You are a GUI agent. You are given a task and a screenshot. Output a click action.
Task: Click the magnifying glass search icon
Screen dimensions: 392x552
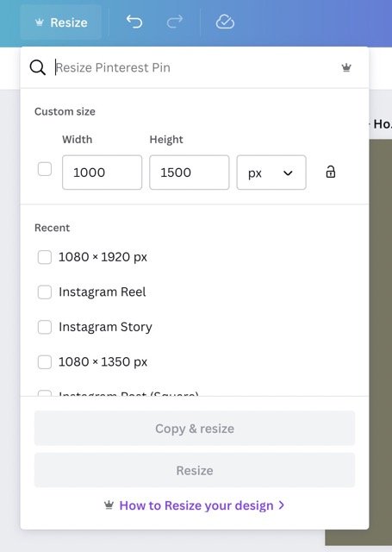point(38,67)
